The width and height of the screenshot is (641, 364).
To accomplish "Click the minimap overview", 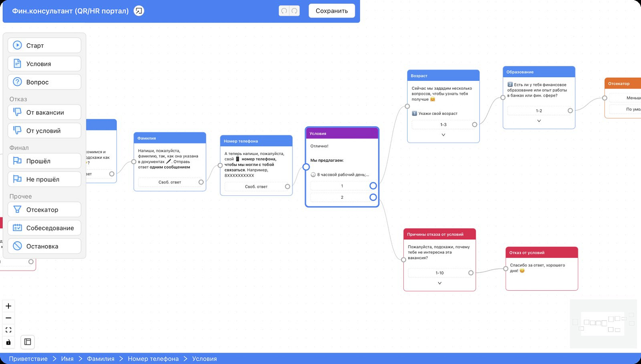I will (x=603, y=324).
